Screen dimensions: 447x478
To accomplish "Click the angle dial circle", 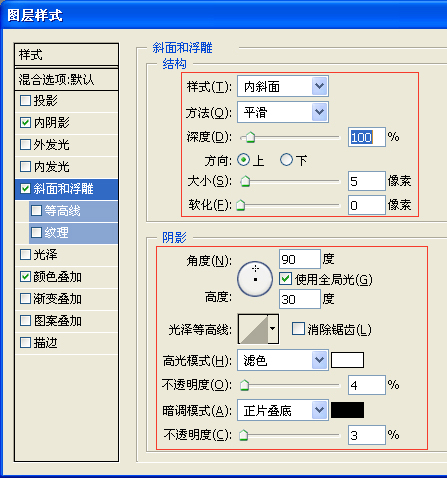I will click(255, 279).
